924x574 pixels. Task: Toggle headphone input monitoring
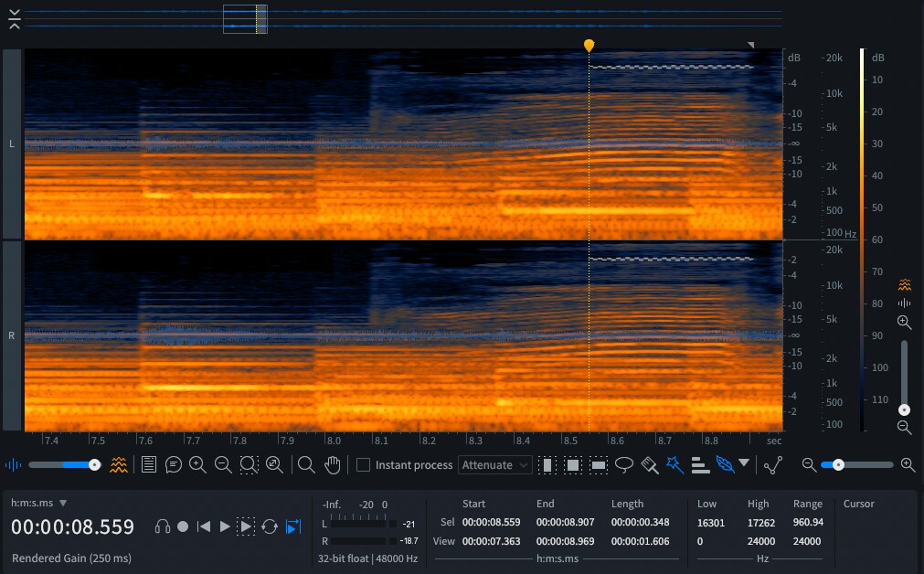coord(162,526)
